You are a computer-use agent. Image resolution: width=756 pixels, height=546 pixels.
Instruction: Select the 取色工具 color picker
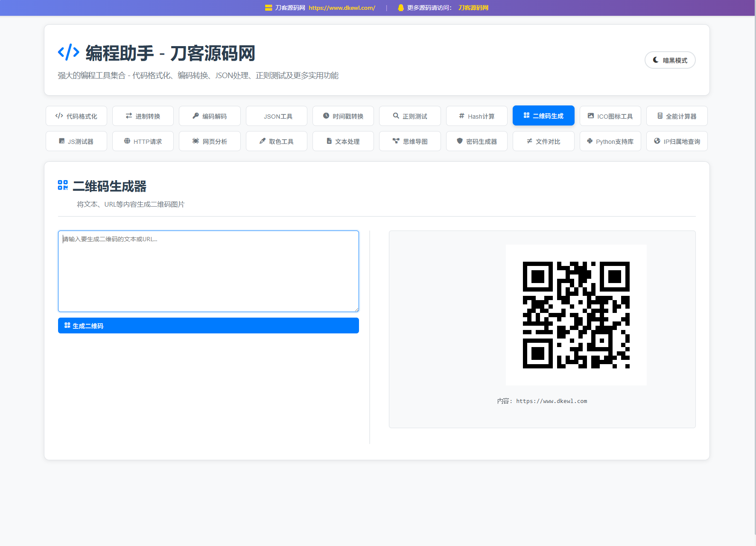pyautogui.click(x=276, y=141)
